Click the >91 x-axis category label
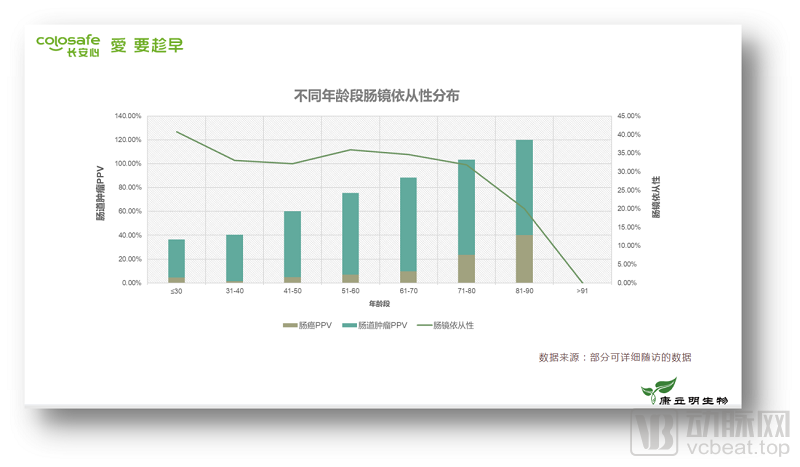This screenshot has width=800, height=467. (582, 292)
